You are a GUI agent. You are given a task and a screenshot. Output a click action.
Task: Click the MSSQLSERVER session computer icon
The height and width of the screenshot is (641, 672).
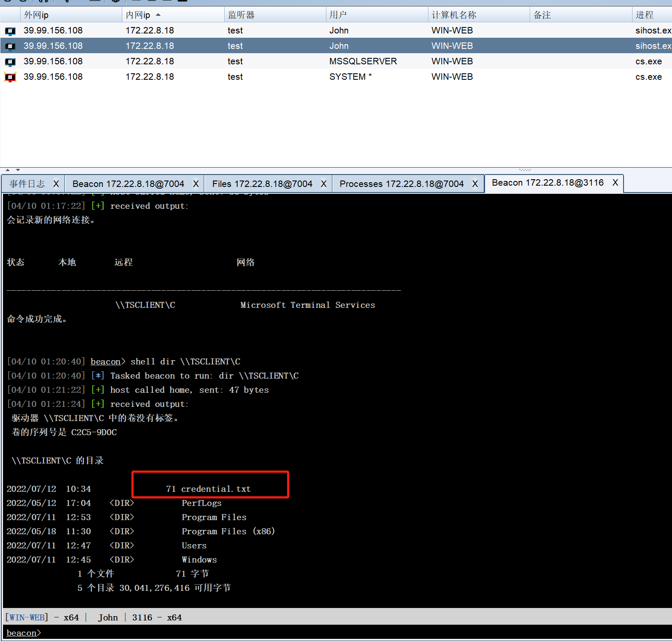click(x=10, y=62)
